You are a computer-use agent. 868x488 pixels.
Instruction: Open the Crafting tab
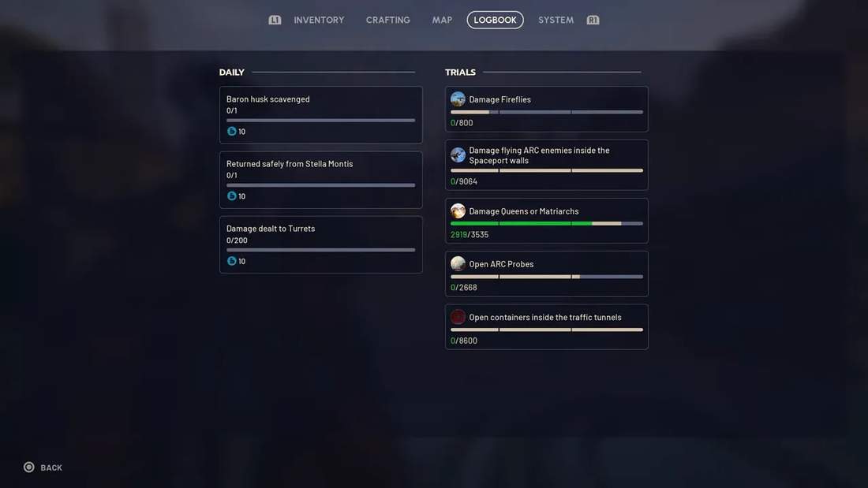coord(388,20)
